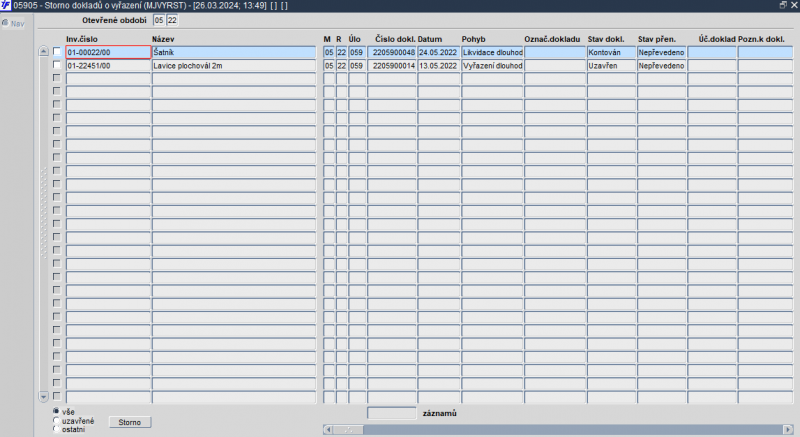
Task: Click document number 2205900048
Action: pyautogui.click(x=392, y=52)
